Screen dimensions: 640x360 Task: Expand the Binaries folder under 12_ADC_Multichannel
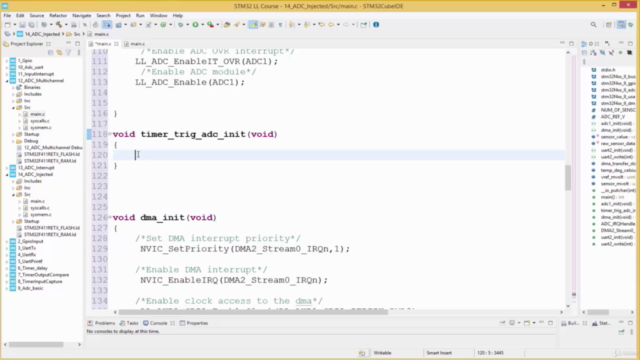(x=13, y=87)
